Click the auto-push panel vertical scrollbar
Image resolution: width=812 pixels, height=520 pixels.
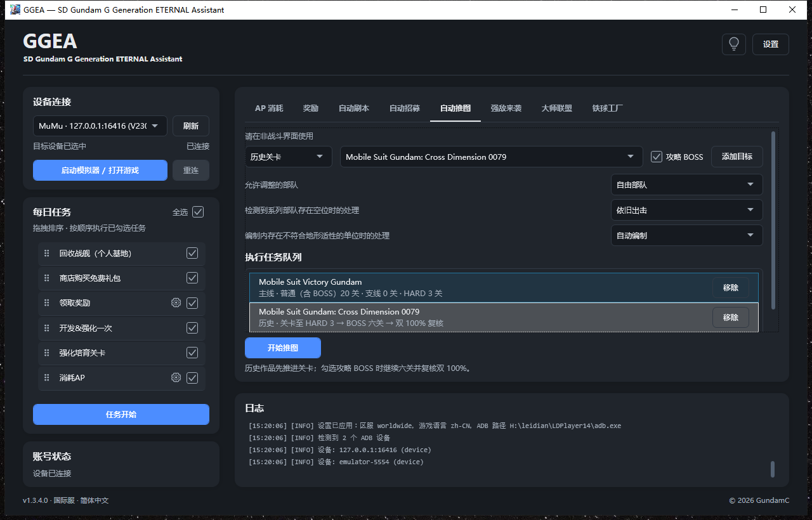coord(773,221)
